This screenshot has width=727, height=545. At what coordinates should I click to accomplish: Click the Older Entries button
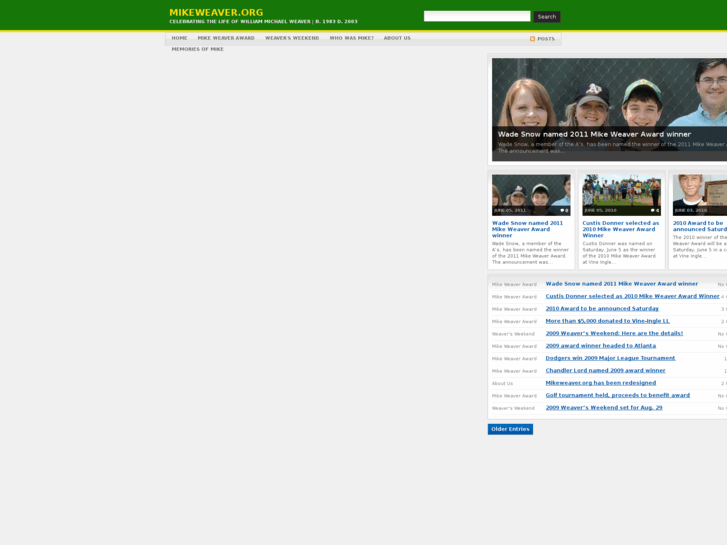click(510, 429)
